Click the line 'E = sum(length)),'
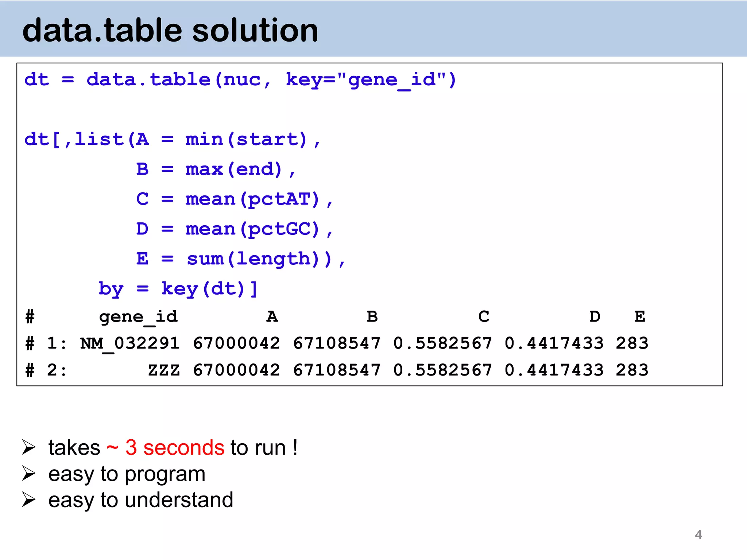This screenshot has width=747, height=560. tap(241, 260)
